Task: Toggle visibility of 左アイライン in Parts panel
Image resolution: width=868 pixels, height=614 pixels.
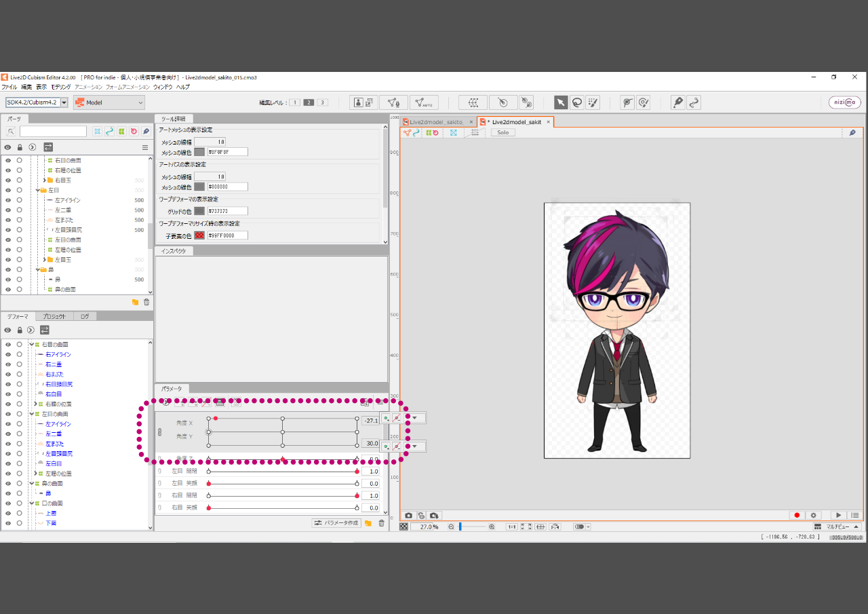Action: (8, 200)
